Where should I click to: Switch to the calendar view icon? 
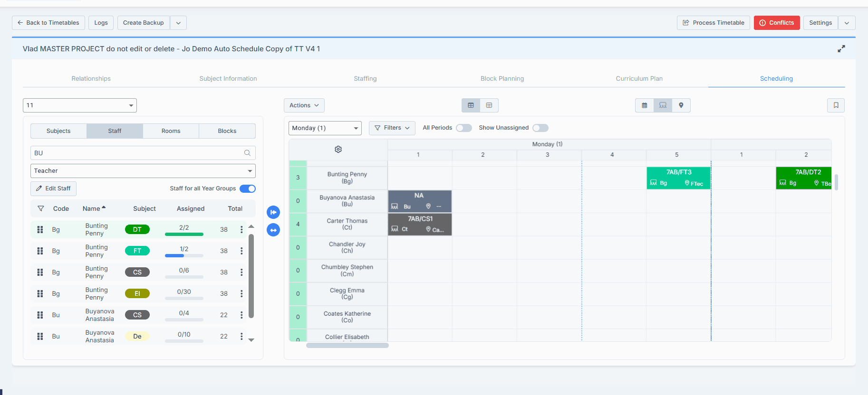tap(645, 105)
